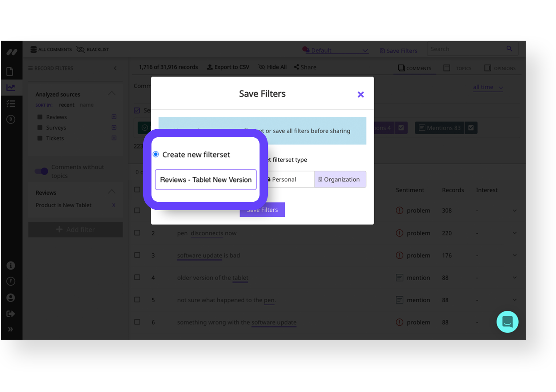556x392 pixels.
Task: Check the Mentions 83 checkbox
Action: [471, 128]
